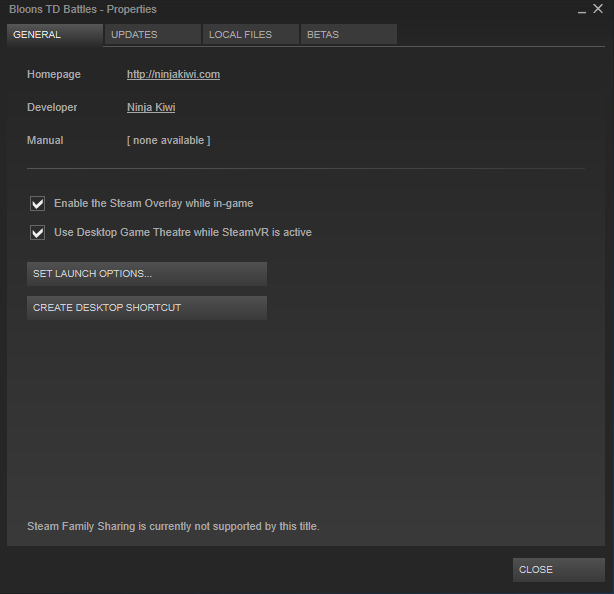Screen dimensions: 614x594
Task: Click the 'Homepage' label
Action: coord(54,74)
